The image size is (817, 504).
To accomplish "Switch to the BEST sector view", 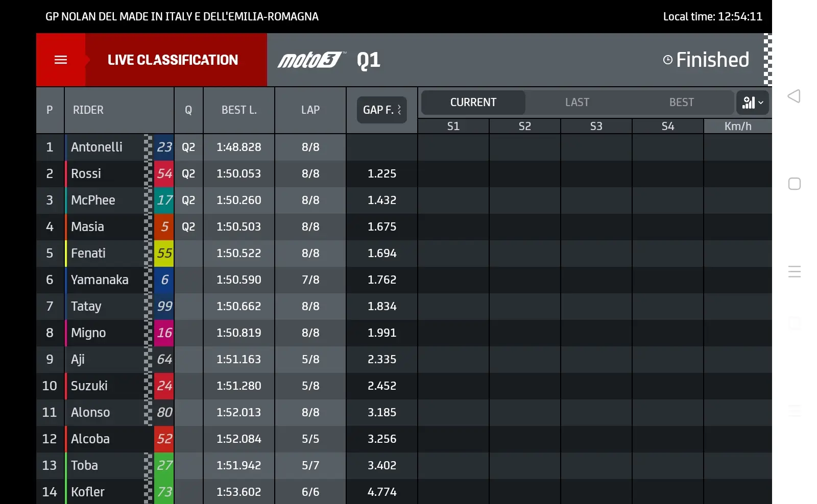I will 682,103.
